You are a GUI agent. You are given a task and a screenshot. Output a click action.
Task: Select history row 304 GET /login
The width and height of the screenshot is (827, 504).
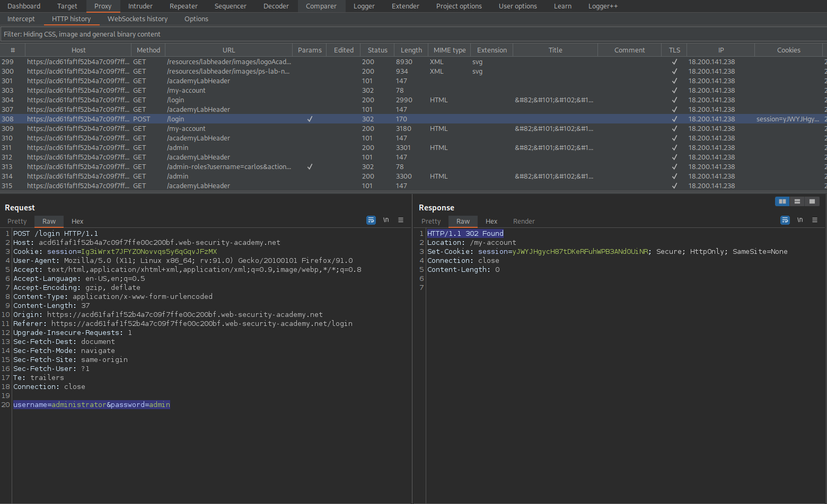(413, 100)
